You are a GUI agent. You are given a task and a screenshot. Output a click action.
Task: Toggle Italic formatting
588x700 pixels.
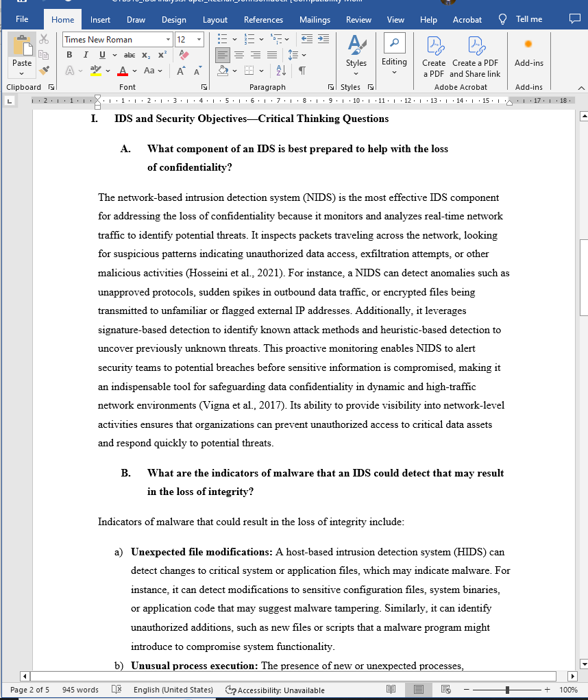86,55
